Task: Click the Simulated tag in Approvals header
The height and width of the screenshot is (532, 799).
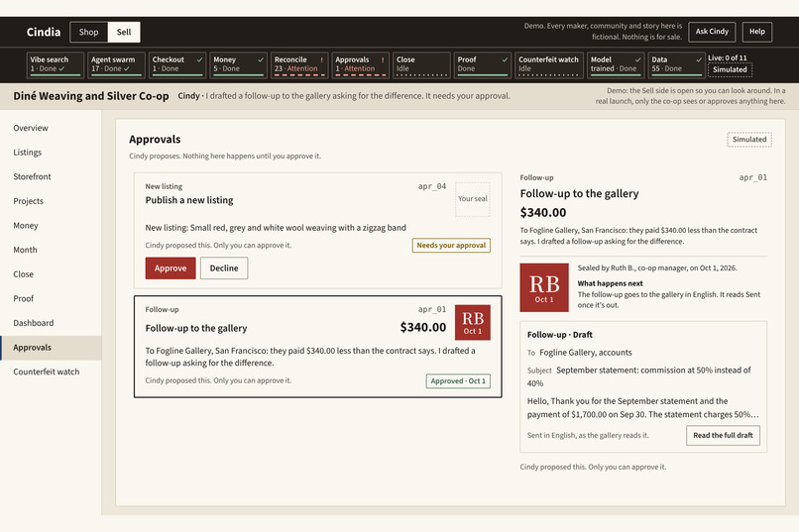Action: tap(749, 140)
